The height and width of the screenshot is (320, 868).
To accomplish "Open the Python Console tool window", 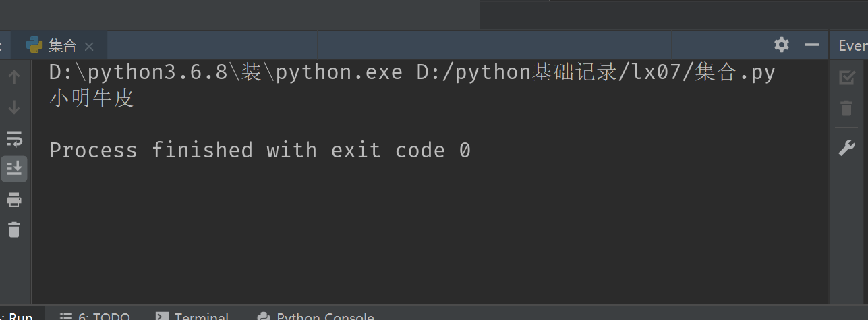I will [316, 316].
